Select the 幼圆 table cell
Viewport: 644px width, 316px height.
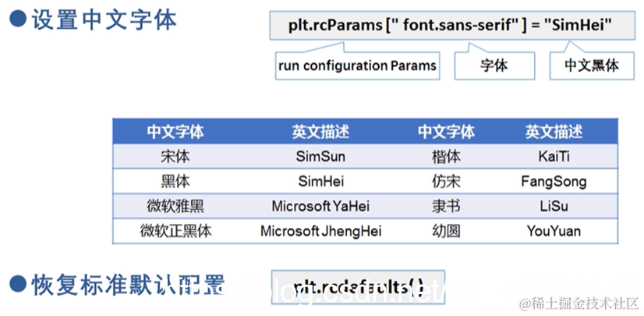pos(447,231)
